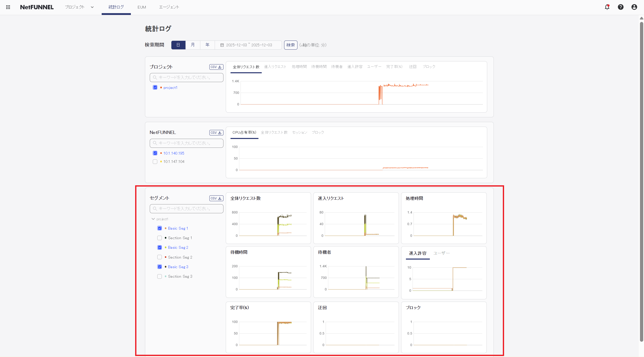Viewport: 644px width, 357px height.
Task: Open the app grid launcher icon
Action: 8,7
